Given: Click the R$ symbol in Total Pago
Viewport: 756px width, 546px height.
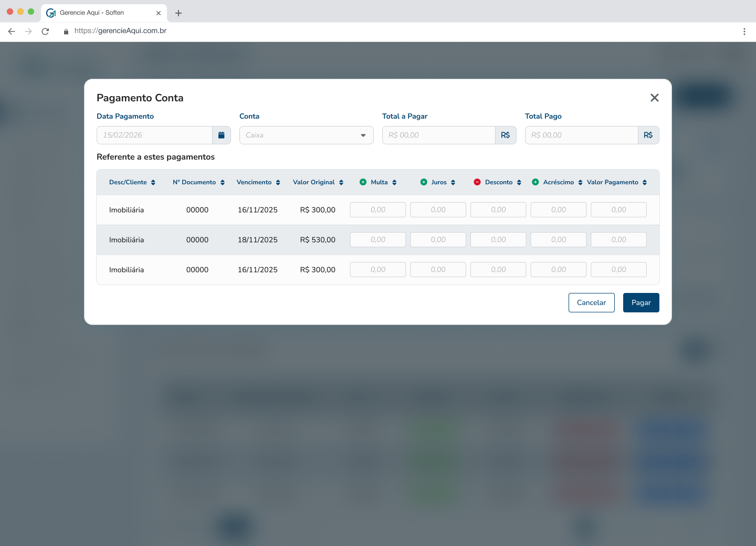Looking at the screenshot, I should 648,135.
